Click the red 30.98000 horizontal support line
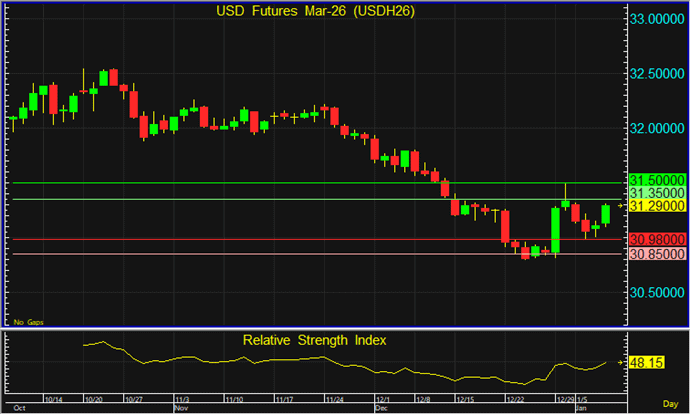This screenshot has height=415, width=691. pos(317,239)
